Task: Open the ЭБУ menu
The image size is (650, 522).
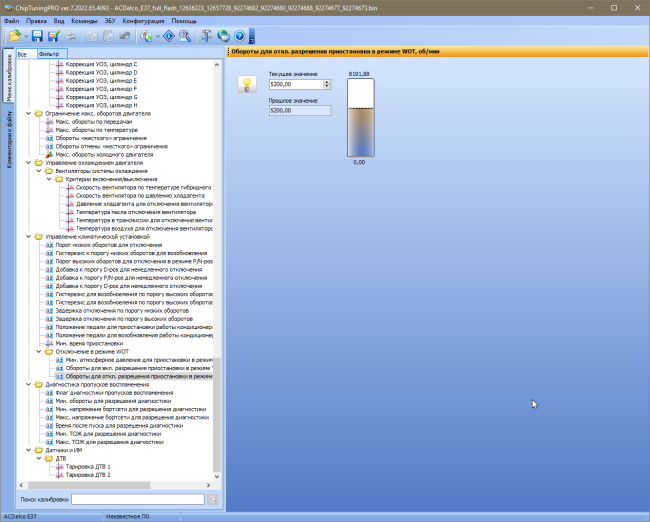Action: pyautogui.click(x=110, y=21)
